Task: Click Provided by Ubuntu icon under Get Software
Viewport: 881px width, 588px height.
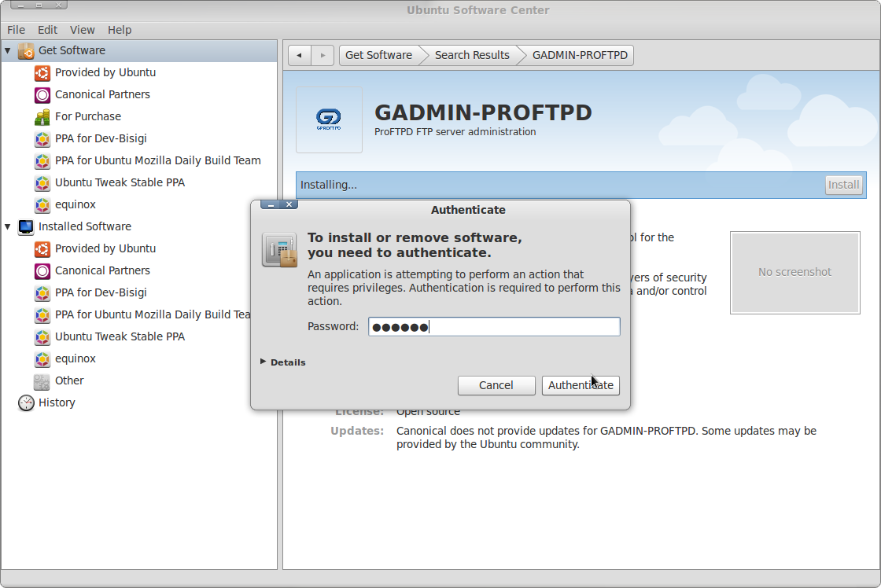Action: tap(42, 73)
